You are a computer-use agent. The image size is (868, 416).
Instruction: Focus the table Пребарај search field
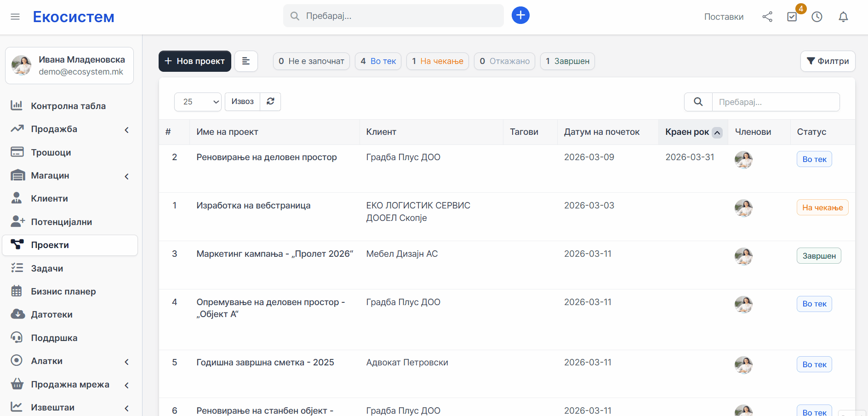click(776, 102)
